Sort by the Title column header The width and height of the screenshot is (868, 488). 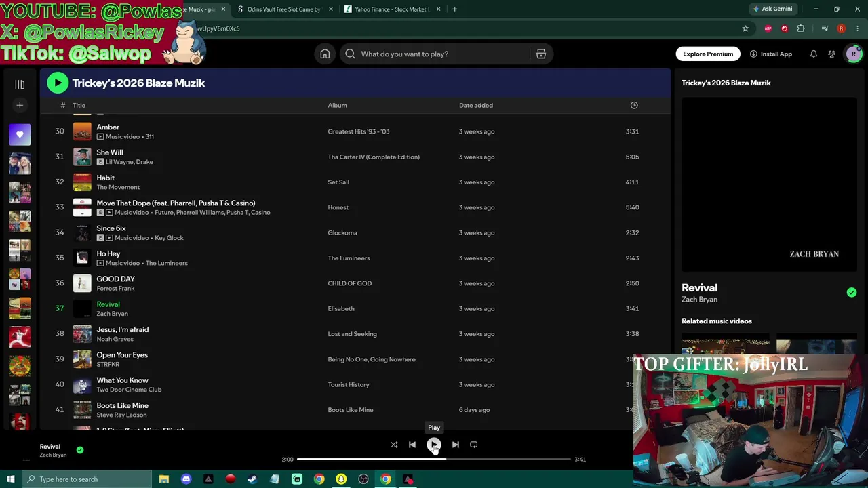(79, 106)
